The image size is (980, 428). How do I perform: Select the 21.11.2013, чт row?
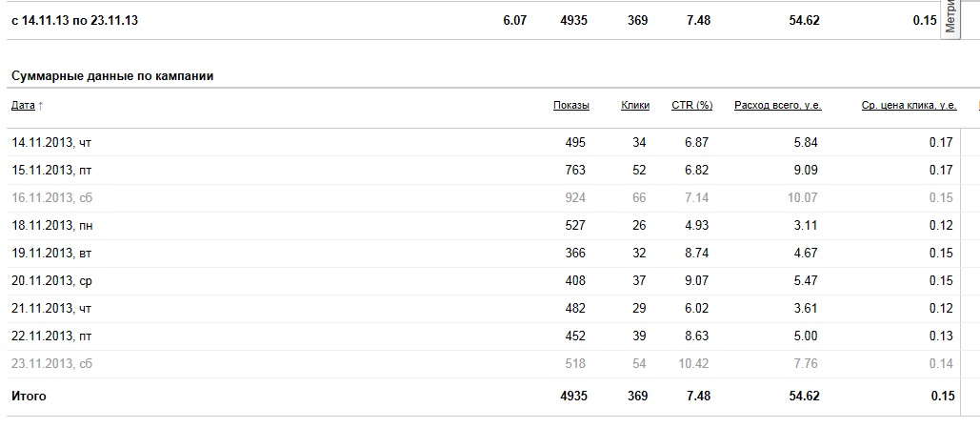coord(483,309)
